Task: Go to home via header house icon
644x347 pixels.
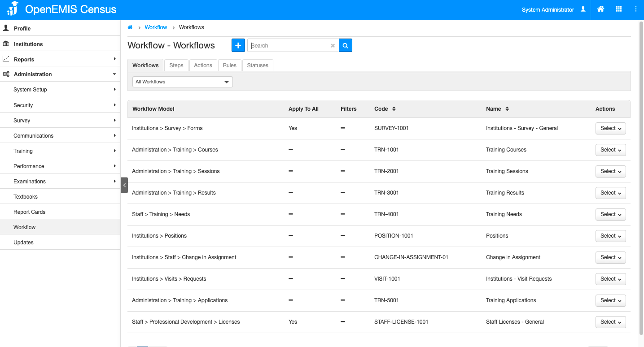Action: click(x=600, y=9)
